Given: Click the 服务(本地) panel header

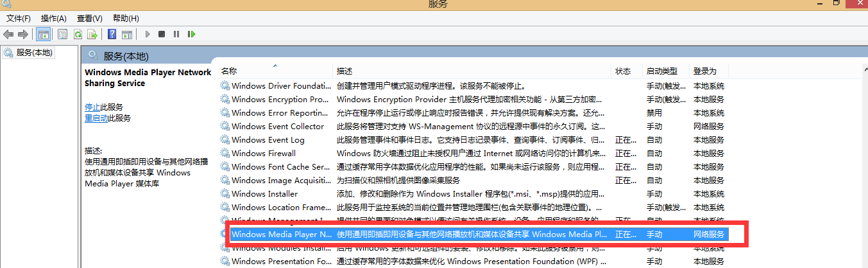Looking at the screenshot, I should (x=126, y=55).
